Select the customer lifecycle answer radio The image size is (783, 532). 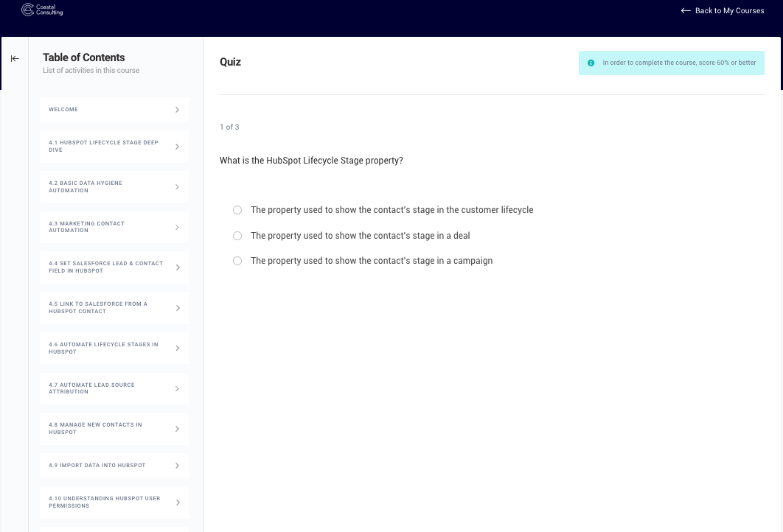(x=237, y=210)
